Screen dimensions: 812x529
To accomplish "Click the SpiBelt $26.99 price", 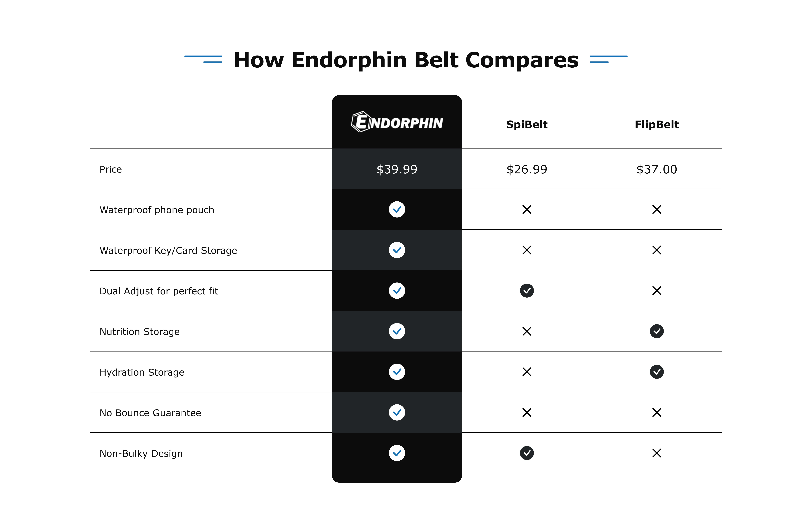I will pyautogui.click(x=527, y=169).
